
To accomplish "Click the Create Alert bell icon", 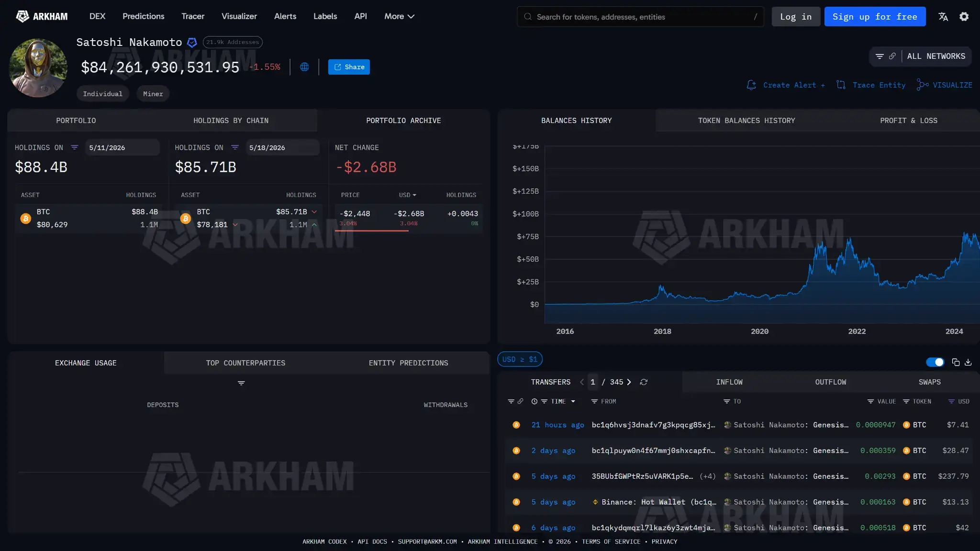I will pos(752,85).
